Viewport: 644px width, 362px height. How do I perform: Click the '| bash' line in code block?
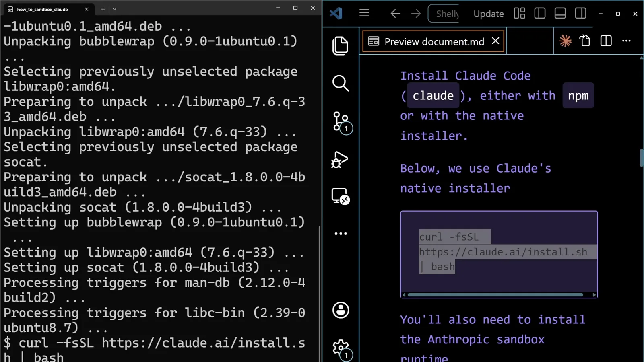click(437, 267)
